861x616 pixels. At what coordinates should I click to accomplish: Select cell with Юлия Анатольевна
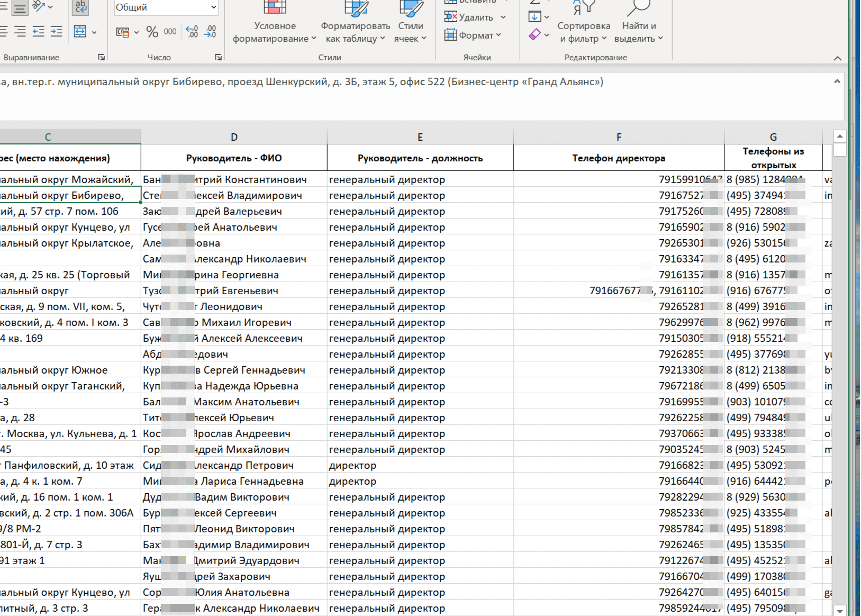click(x=234, y=592)
